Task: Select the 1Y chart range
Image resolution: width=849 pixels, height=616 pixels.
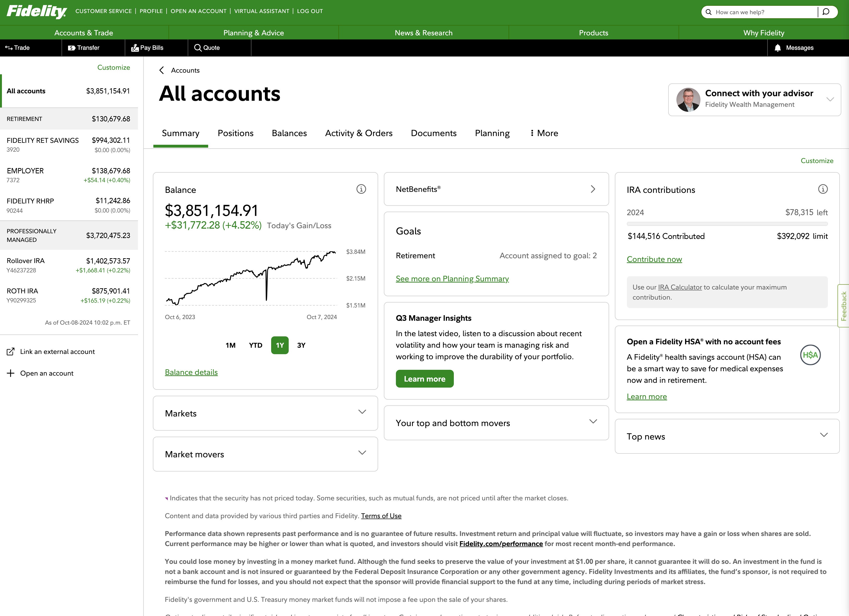Action: 280,345
